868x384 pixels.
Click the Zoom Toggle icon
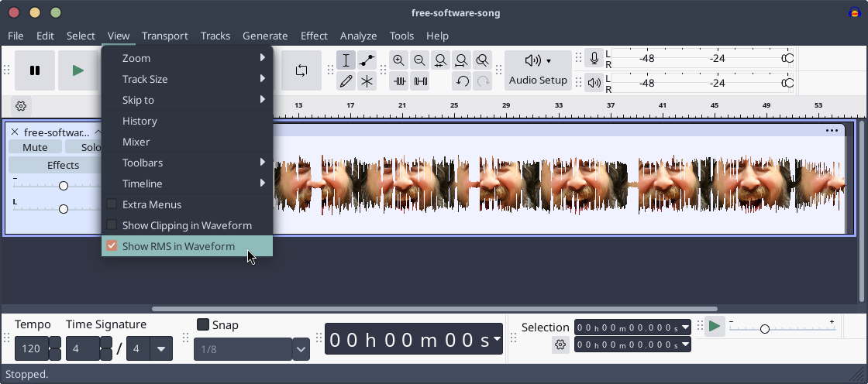click(483, 60)
